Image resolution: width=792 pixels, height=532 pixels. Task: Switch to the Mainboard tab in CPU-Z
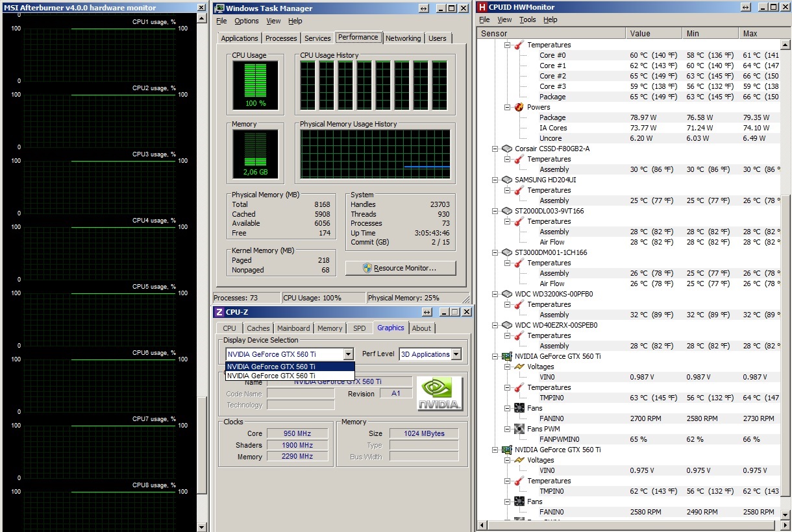293,328
